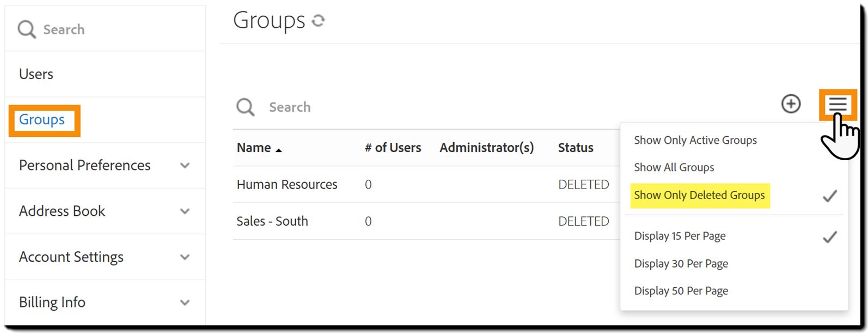Click the refresh icon beside Groups title
This screenshot has width=868, height=333.
point(318,21)
